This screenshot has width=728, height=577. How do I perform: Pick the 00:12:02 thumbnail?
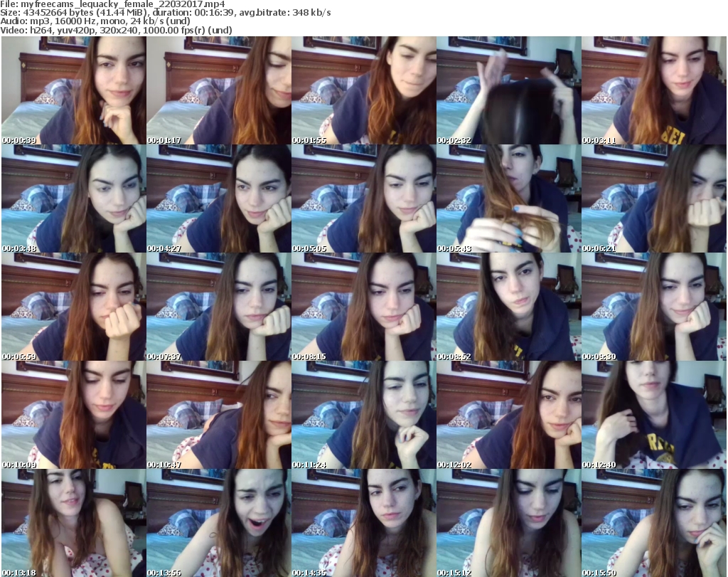509,415
